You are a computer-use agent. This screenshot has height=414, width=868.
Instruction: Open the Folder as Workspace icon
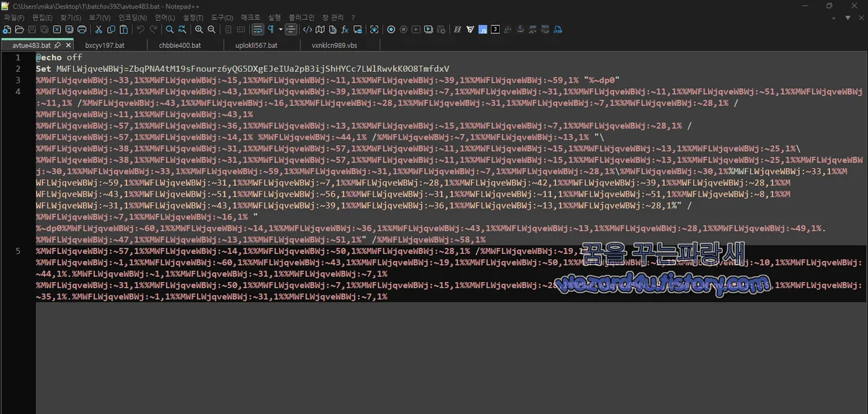point(357,29)
